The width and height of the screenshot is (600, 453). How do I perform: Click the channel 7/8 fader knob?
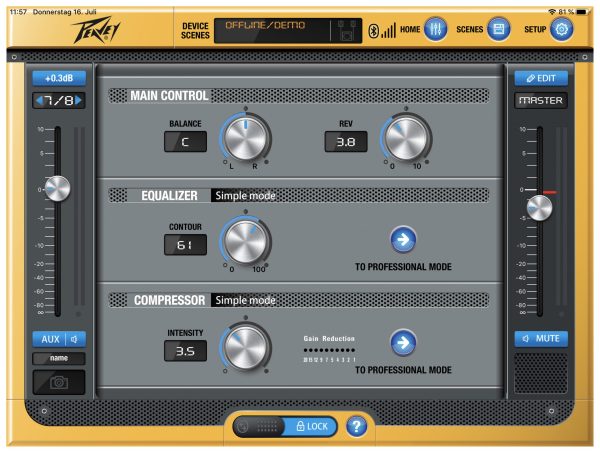[x=57, y=188]
